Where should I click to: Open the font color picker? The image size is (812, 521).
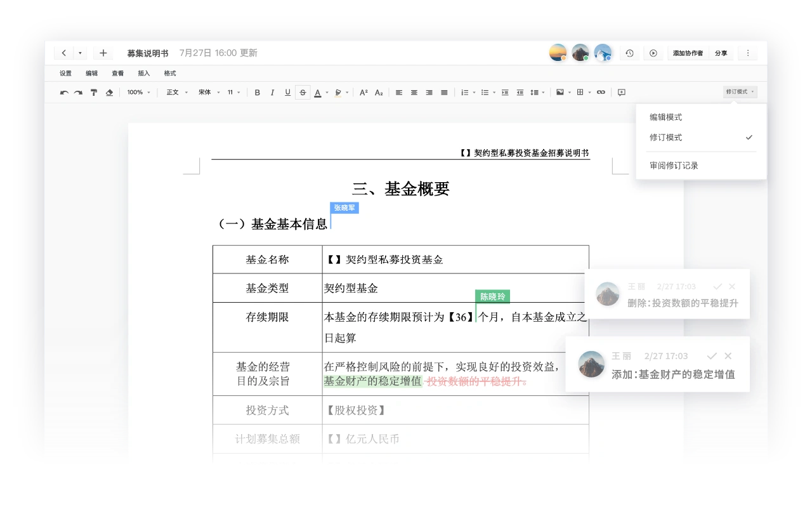coord(318,93)
